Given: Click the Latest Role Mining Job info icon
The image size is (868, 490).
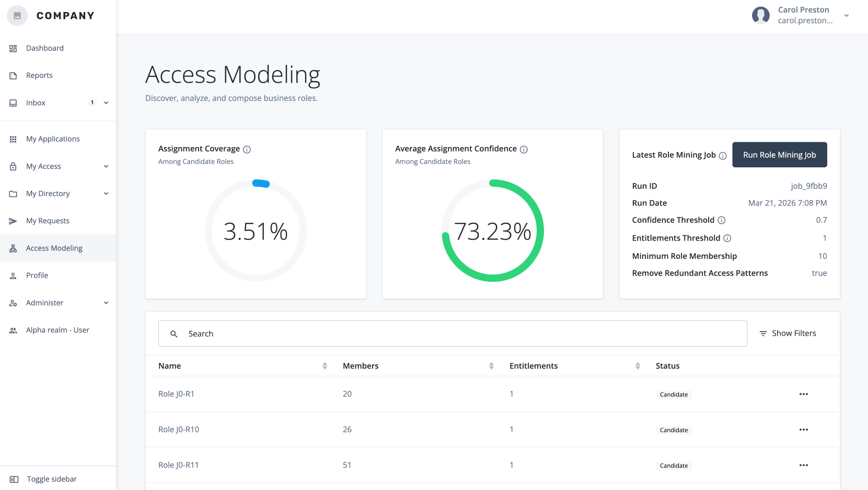Looking at the screenshot, I should [x=723, y=155].
